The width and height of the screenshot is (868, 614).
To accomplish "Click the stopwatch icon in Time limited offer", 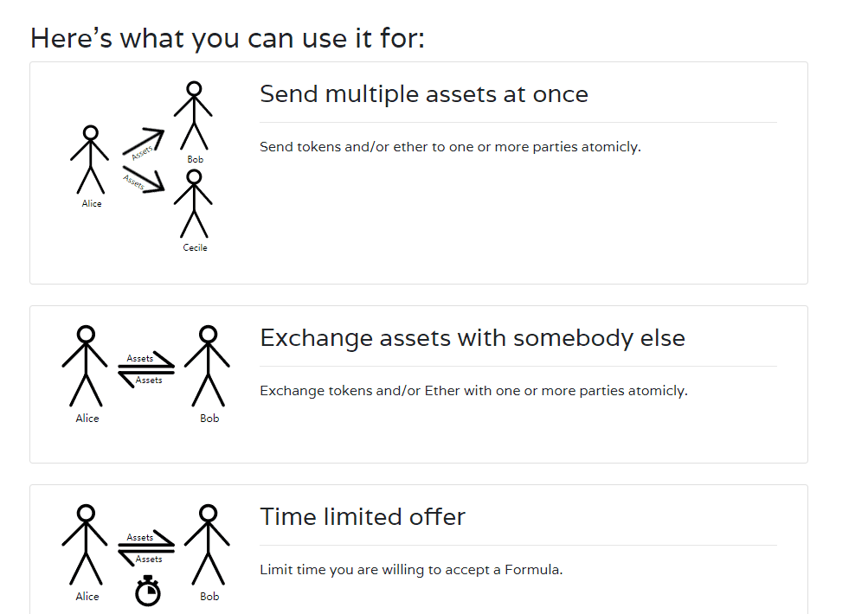I will [x=148, y=590].
